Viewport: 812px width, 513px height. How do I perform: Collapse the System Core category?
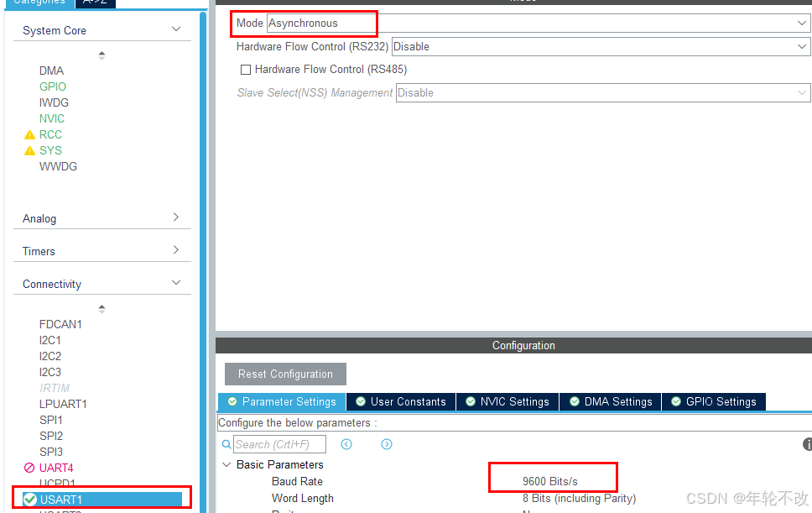click(175, 29)
